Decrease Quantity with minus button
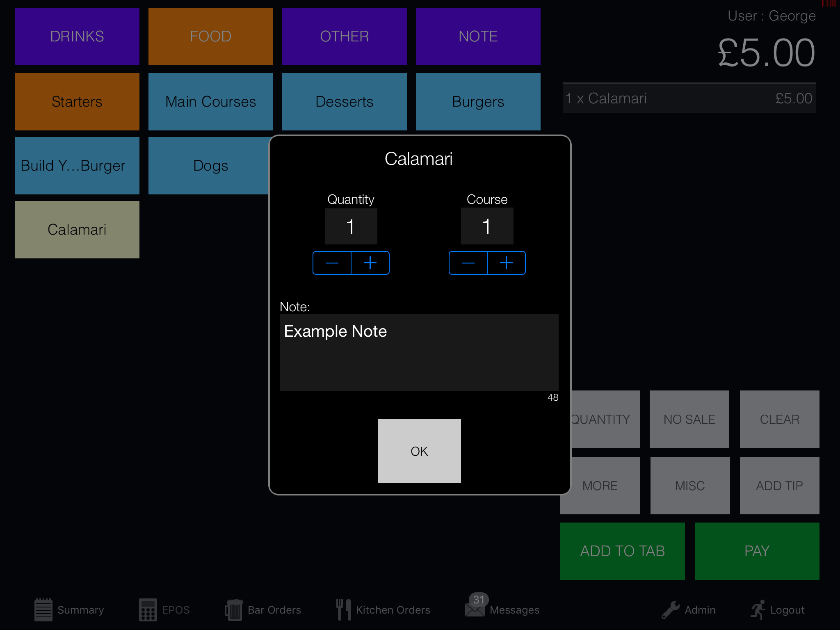 (332, 263)
